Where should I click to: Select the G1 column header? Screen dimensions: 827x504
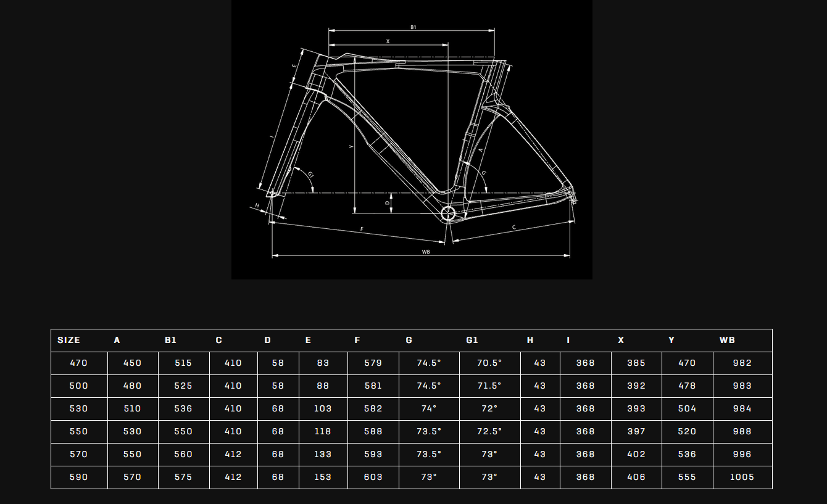[472, 340]
